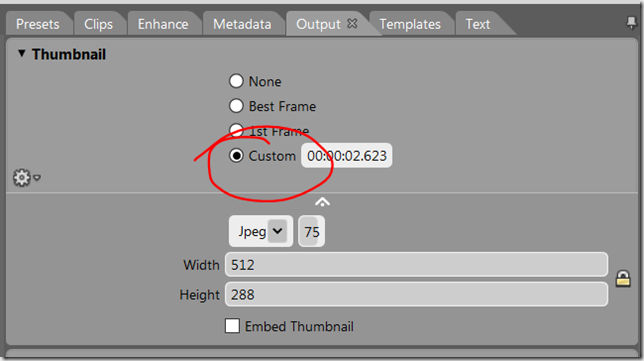Activate the Output tab
644x361 pixels.
click(x=318, y=24)
